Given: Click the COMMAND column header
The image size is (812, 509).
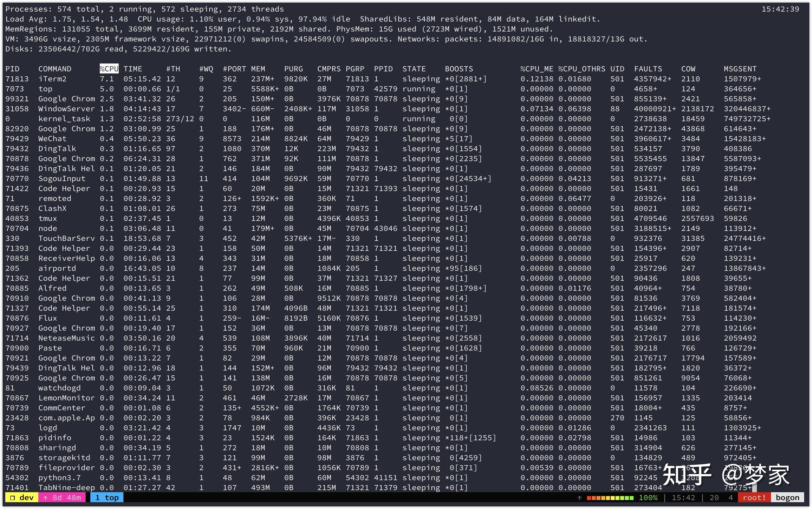Looking at the screenshot, I should click(x=55, y=69).
